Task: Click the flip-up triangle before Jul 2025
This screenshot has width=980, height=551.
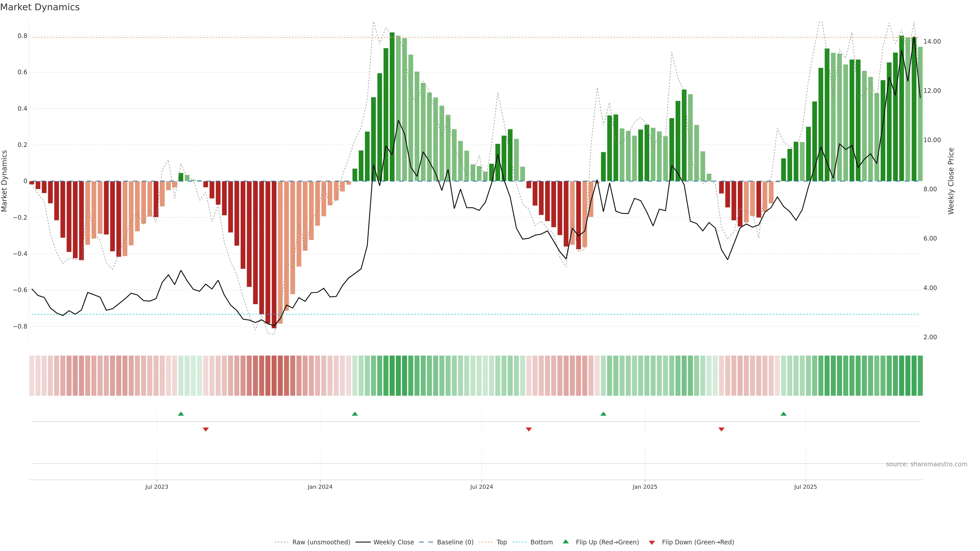Action: pyautogui.click(x=783, y=414)
